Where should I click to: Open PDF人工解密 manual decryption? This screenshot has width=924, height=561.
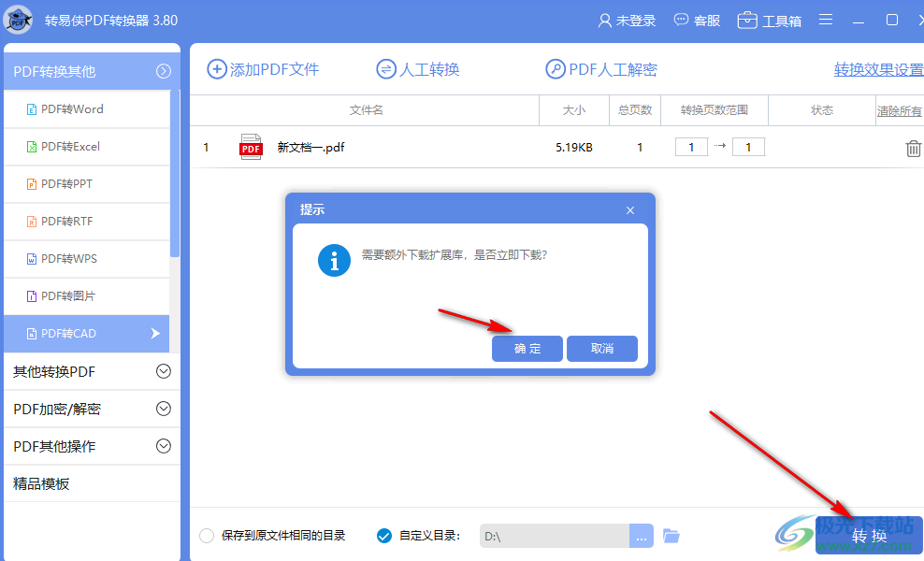(601, 69)
